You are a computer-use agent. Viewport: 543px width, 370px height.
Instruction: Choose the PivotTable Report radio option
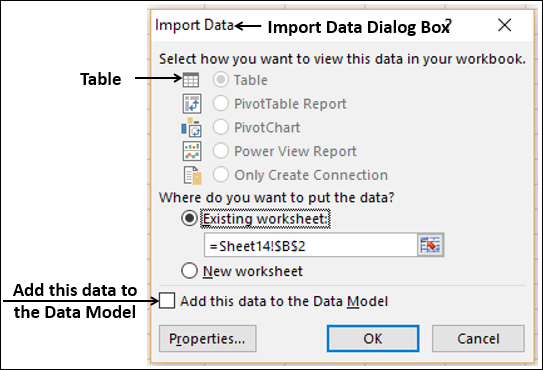(221, 103)
